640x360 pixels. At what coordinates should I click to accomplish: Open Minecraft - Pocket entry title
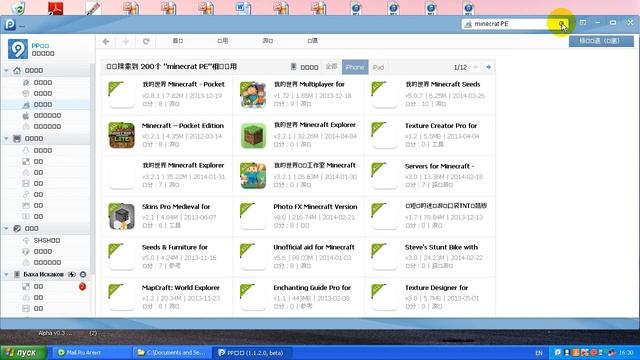coord(183,84)
